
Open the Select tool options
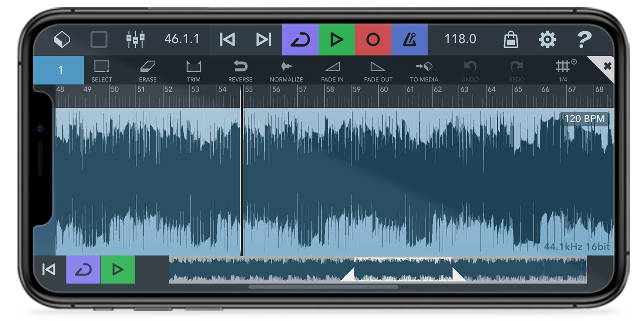point(102,70)
